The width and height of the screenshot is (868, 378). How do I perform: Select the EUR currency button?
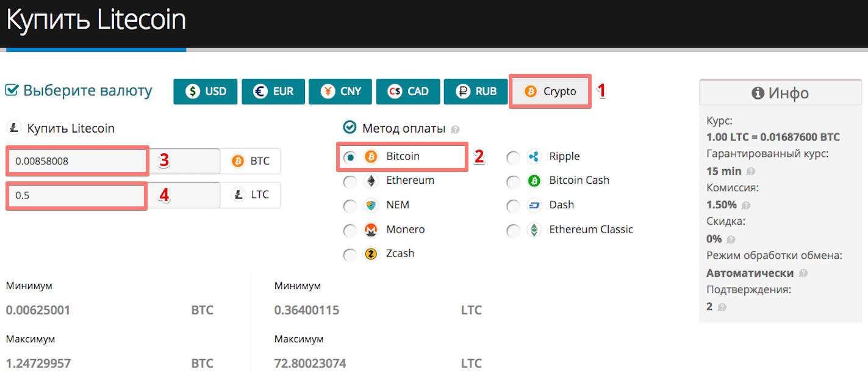[x=273, y=92]
